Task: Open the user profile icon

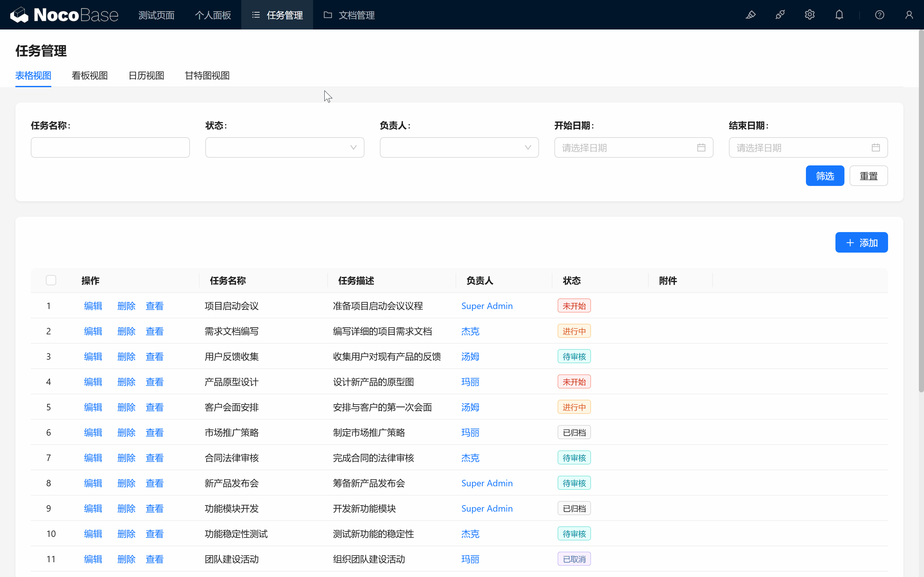Action: coord(909,15)
